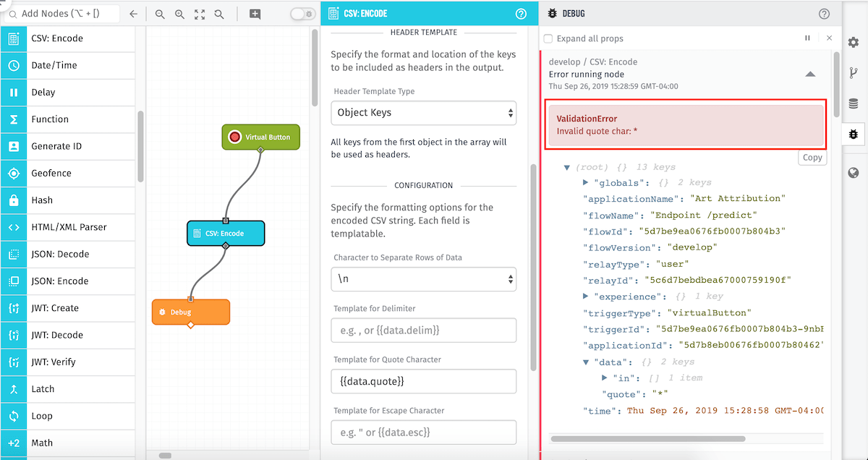Add a note to the canvas
This screenshot has width=868, height=460.
[x=255, y=14]
